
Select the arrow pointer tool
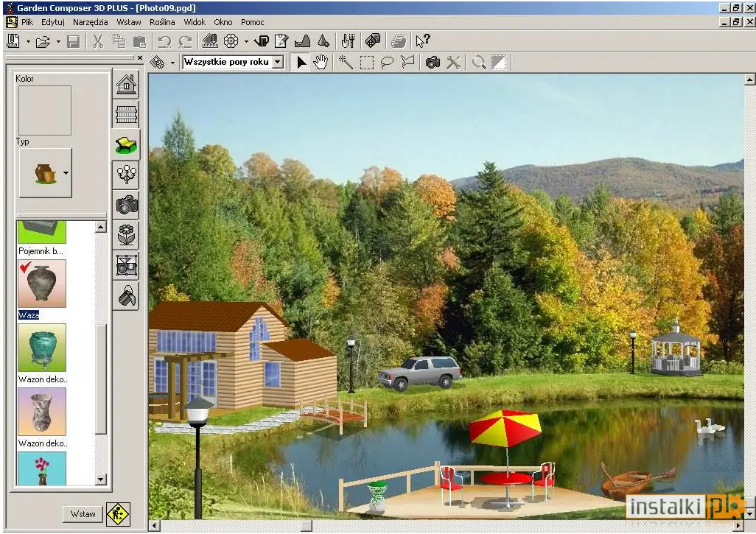(301, 62)
